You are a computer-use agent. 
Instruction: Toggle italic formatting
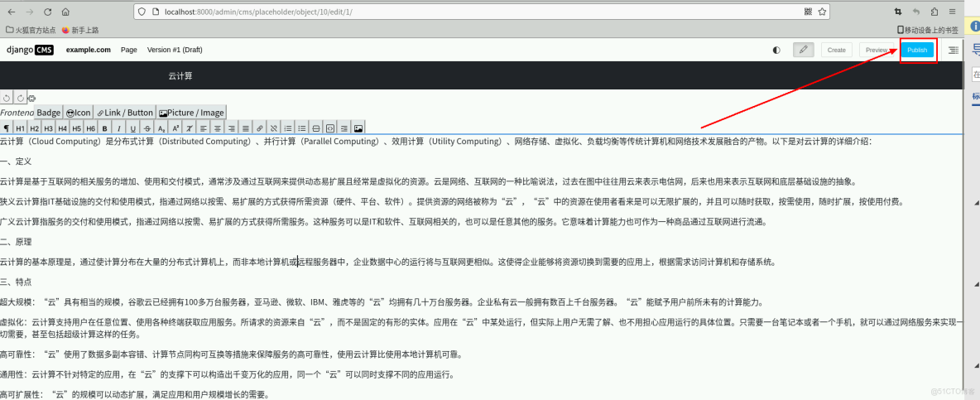(118, 128)
